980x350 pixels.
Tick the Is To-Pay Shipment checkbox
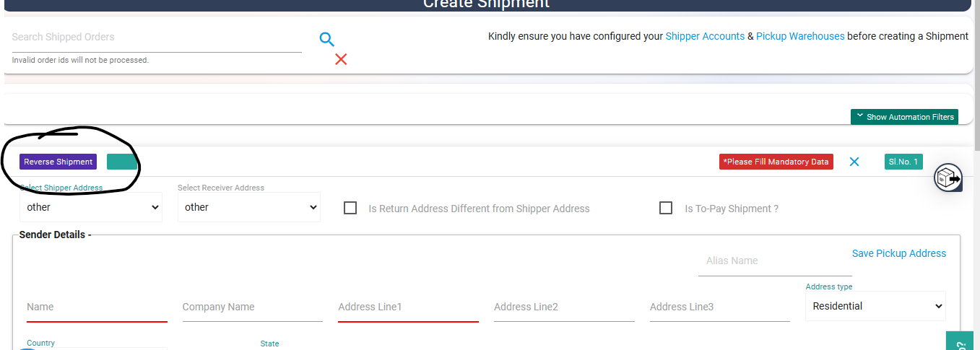point(666,208)
